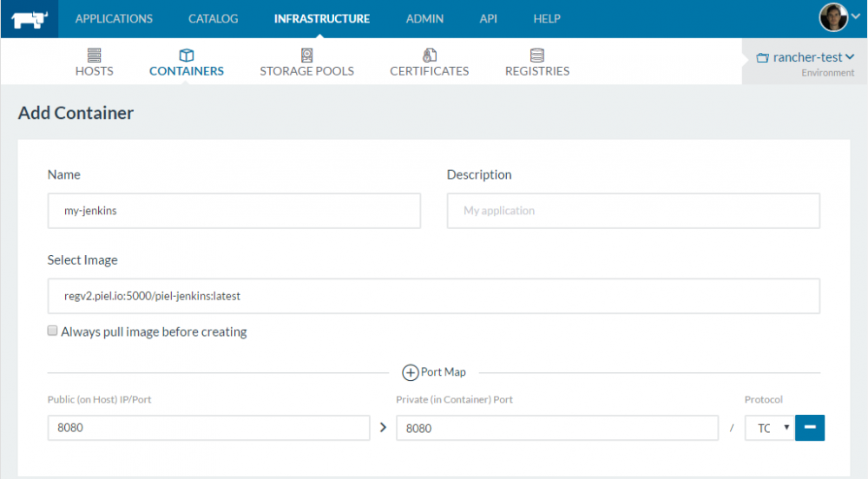Click the Select Image label

tap(82, 260)
